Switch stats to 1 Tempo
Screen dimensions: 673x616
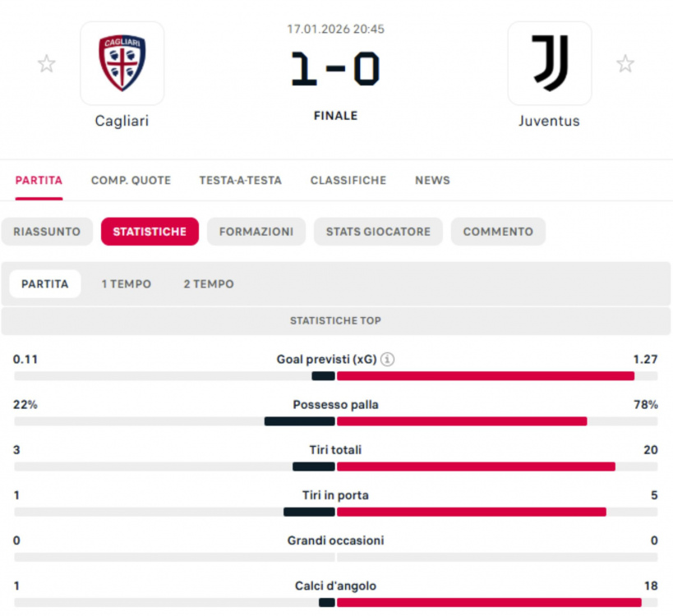point(127,284)
